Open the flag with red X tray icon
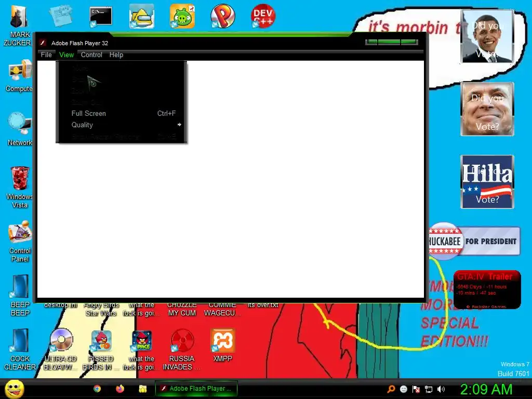 (416, 389)
